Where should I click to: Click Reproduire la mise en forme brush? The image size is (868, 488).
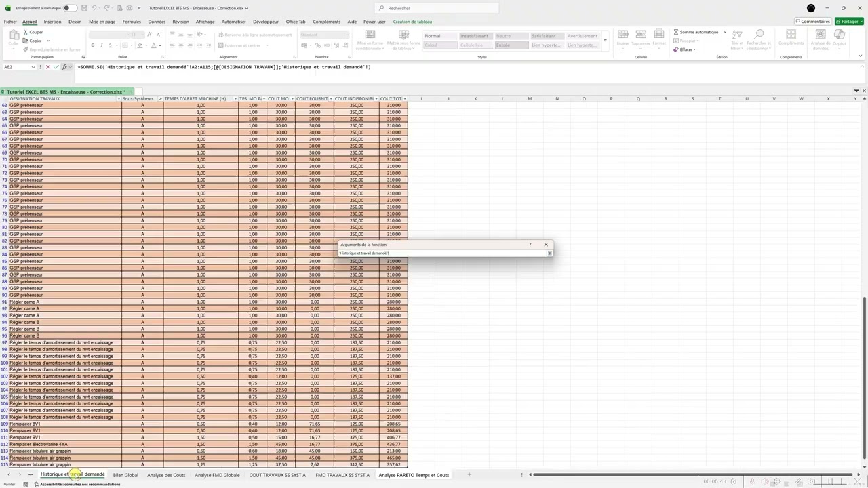click(x=52, y=49)
